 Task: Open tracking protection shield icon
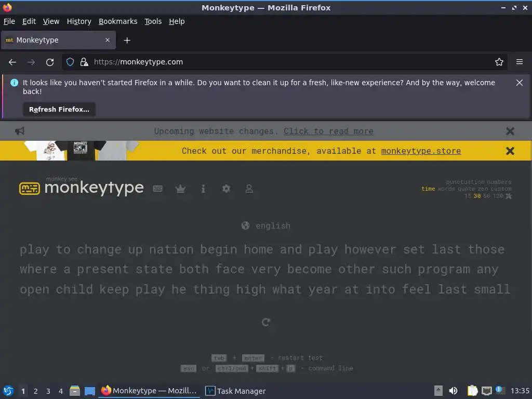[70, 62]
